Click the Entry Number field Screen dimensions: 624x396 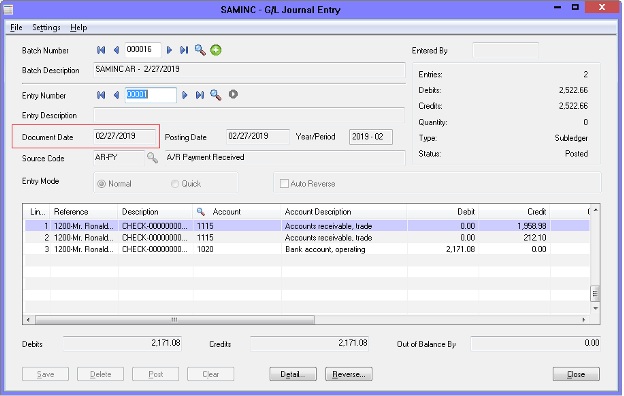click(x=150, y=95)
